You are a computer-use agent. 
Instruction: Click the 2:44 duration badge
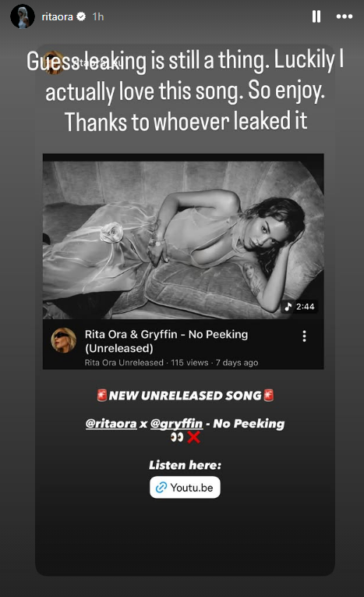[x=300, y=307]
